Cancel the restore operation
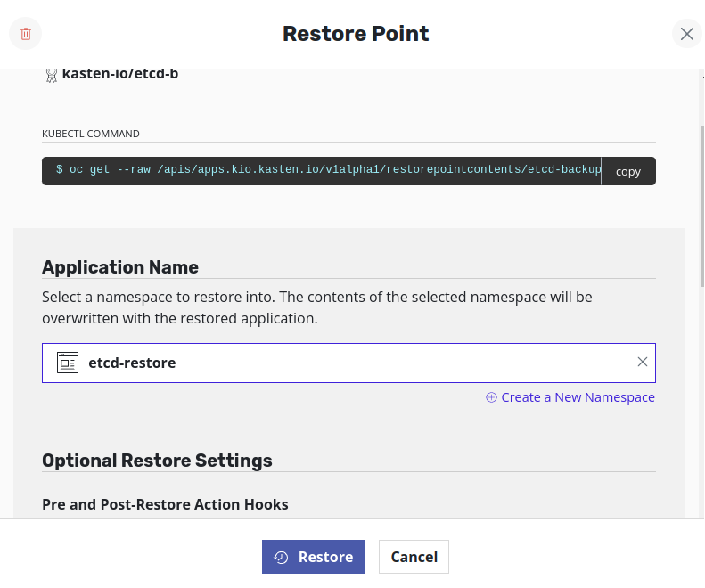Viewport: 705px width, 588px height. tap(414, 557)
